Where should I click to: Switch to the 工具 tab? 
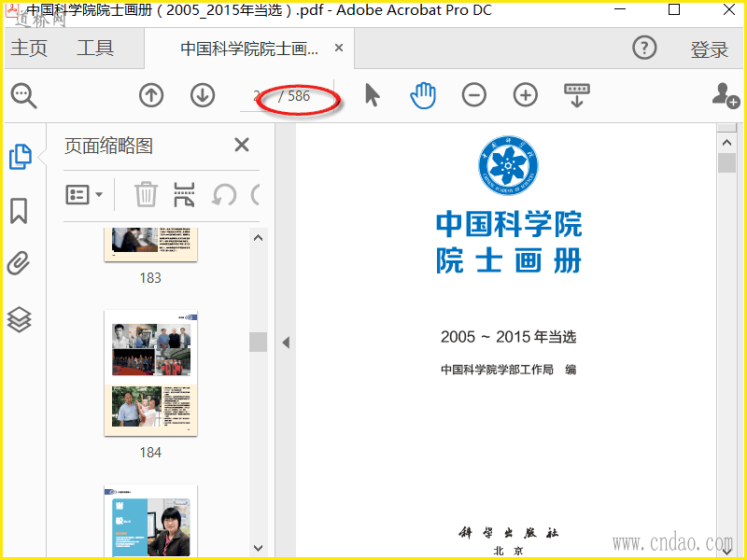(x=95, y=49)
